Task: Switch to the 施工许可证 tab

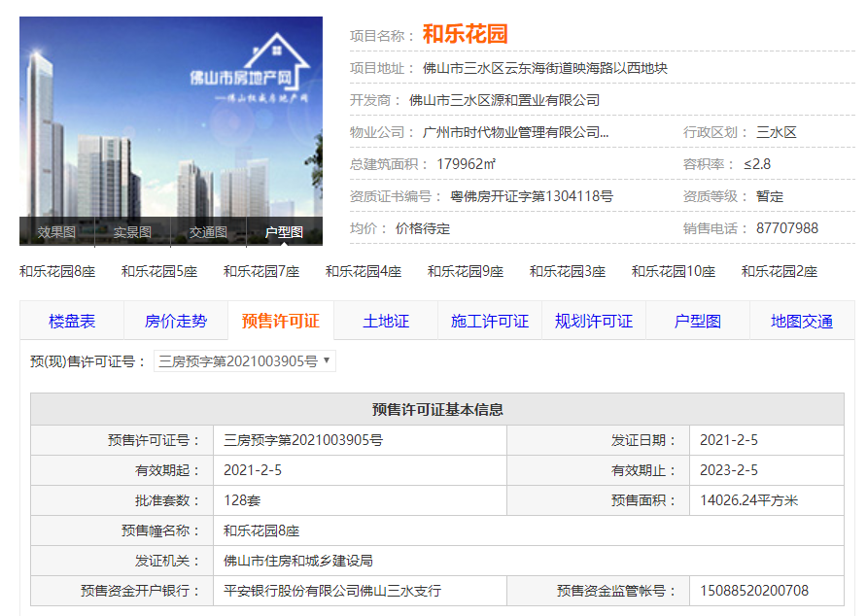Action: 490,321
